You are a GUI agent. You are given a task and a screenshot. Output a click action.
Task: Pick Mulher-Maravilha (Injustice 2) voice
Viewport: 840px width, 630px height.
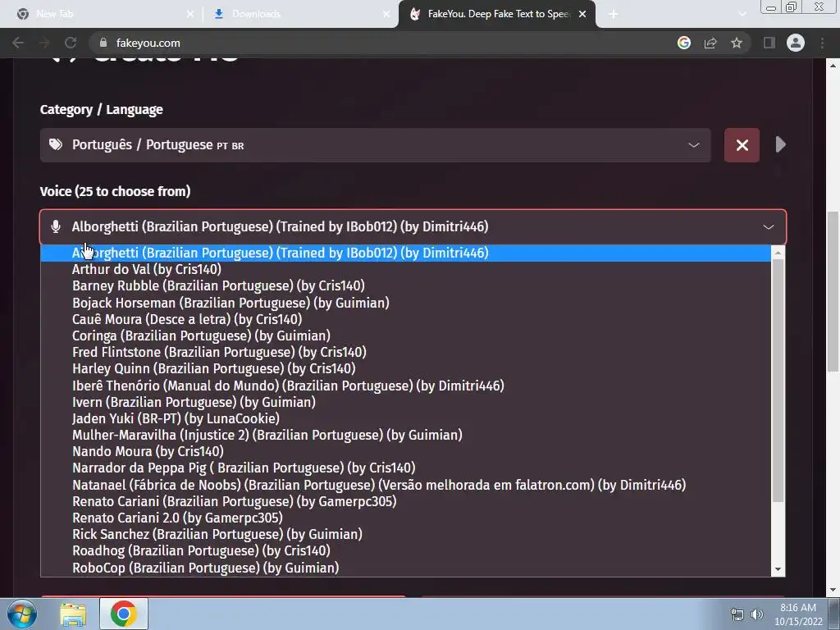(x=405, y=435)
